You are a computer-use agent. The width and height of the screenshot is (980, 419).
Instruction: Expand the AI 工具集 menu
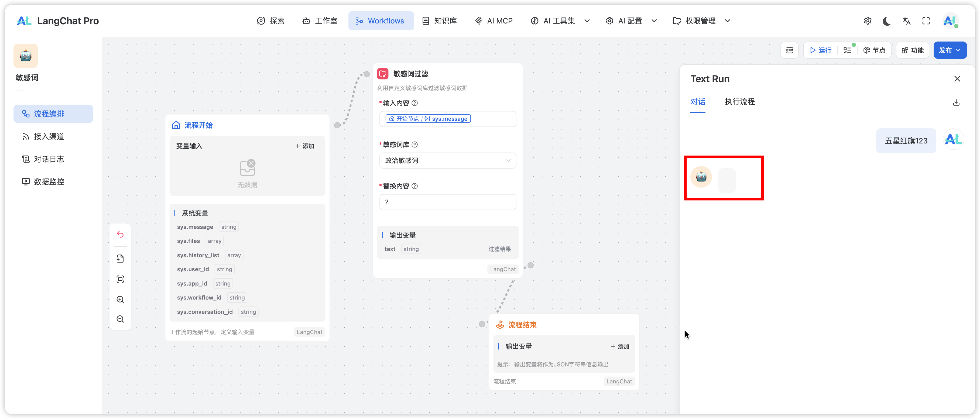point(560,21)
